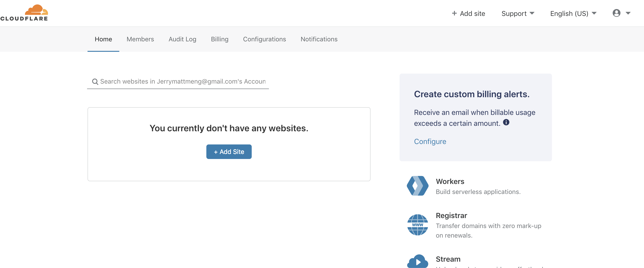644x268 pixels.
Task: Open the English (US) language dropdown
Action: [x=573, y=14]
